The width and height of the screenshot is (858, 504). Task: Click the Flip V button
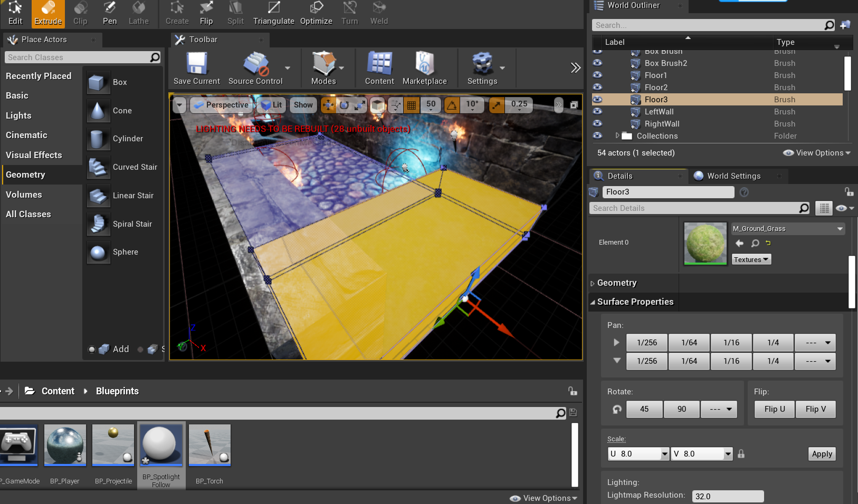click(x=816, y=409)
